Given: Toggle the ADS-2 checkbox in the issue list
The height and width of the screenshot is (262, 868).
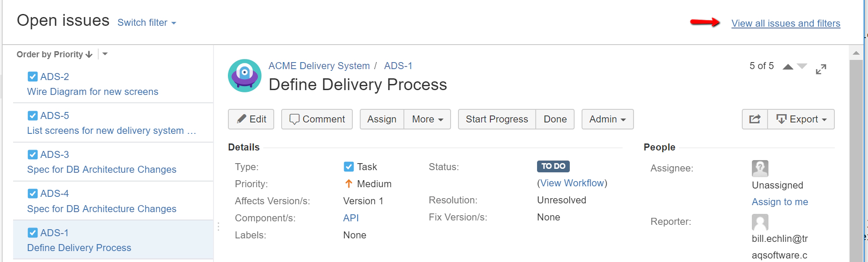Looking at the screenshot, I should click(x=33, y=77).
